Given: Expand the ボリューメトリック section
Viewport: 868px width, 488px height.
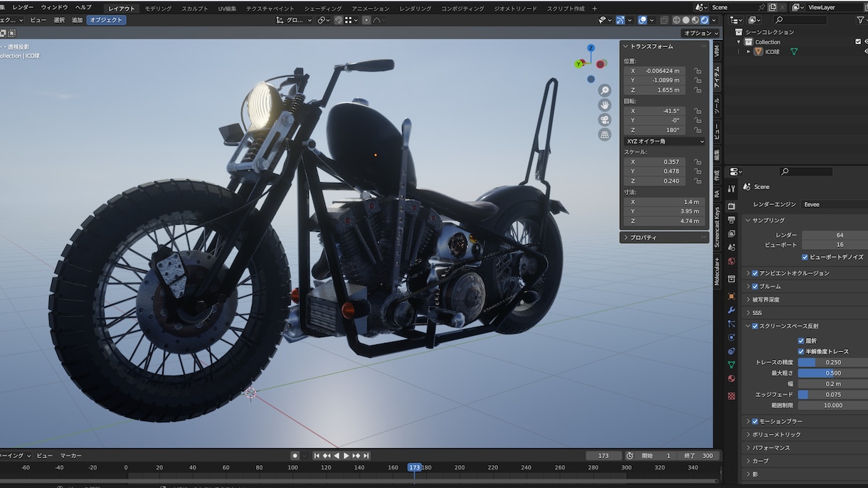Looking at the screenshot, I should point(748,435).
